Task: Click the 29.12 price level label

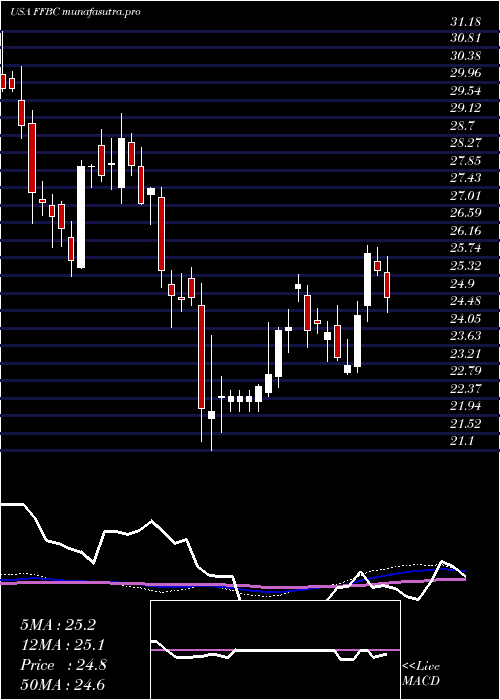Action: click(x=465, y=108)
